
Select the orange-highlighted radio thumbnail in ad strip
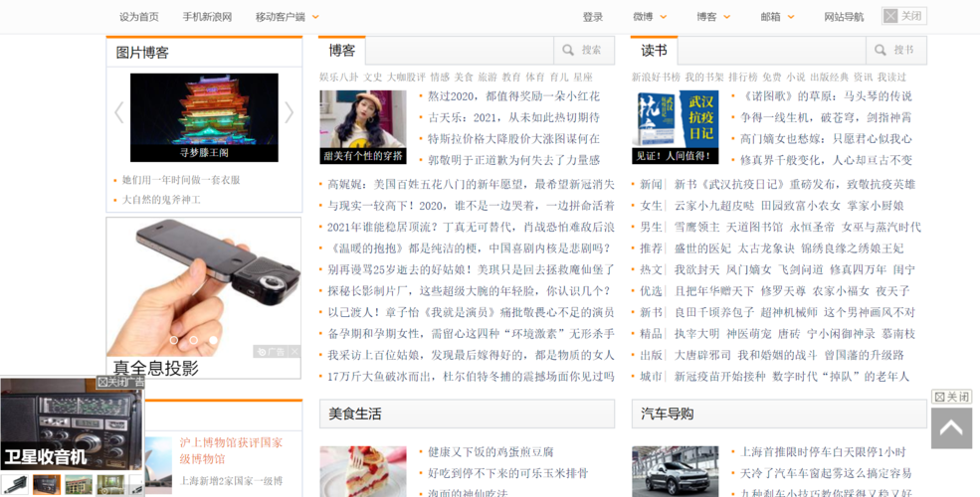pos(47,484)
